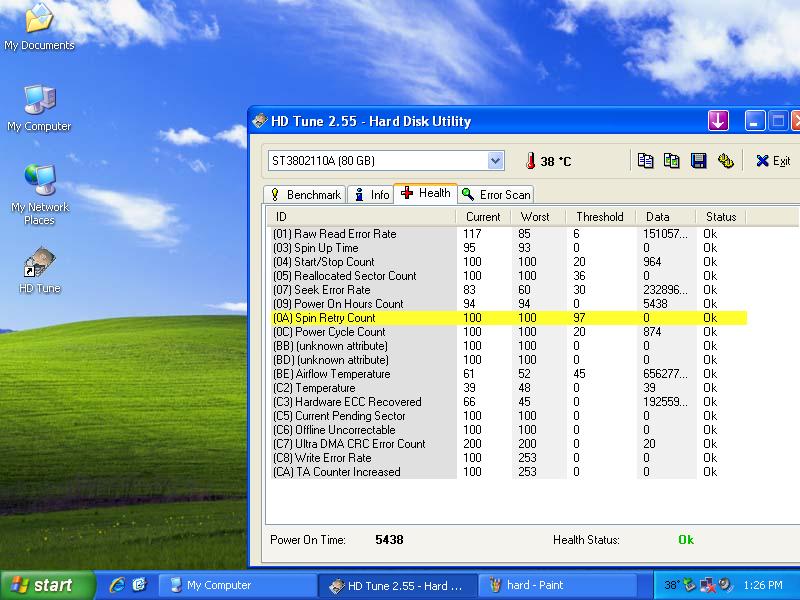
Task: Open HD Tune options icon
Action: tap(725, 161)
